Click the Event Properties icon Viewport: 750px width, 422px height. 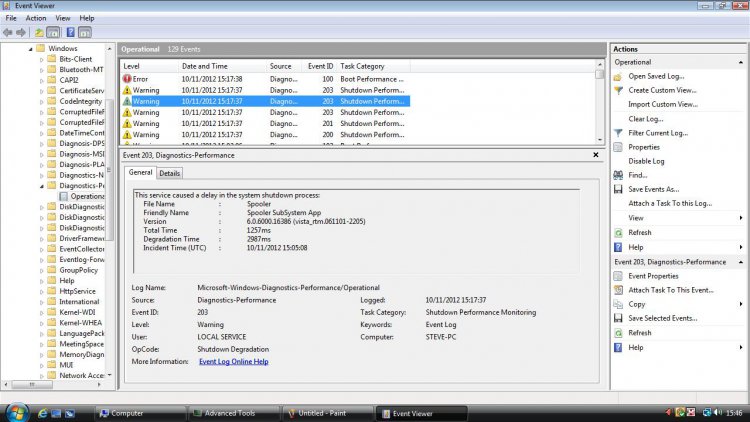coord(618,276)
